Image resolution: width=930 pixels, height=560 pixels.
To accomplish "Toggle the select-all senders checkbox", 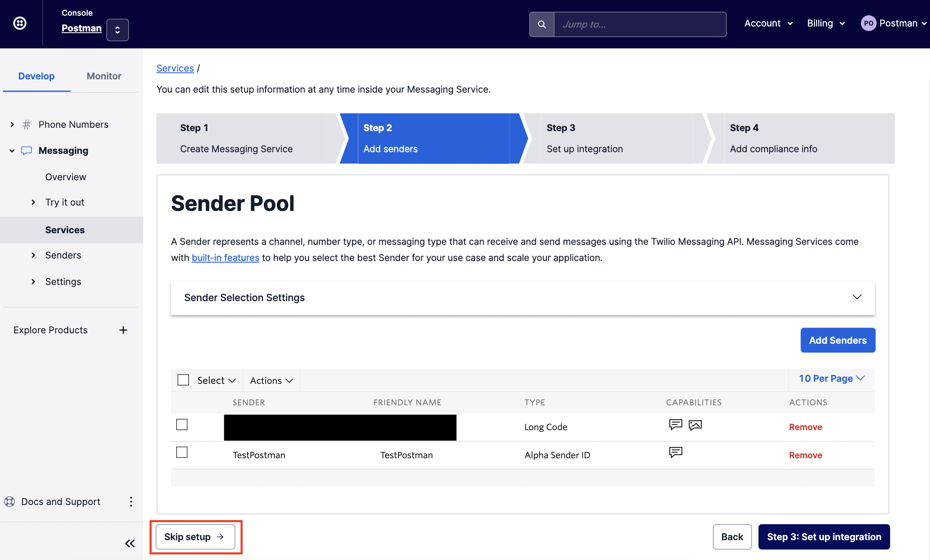I will 183,380.
